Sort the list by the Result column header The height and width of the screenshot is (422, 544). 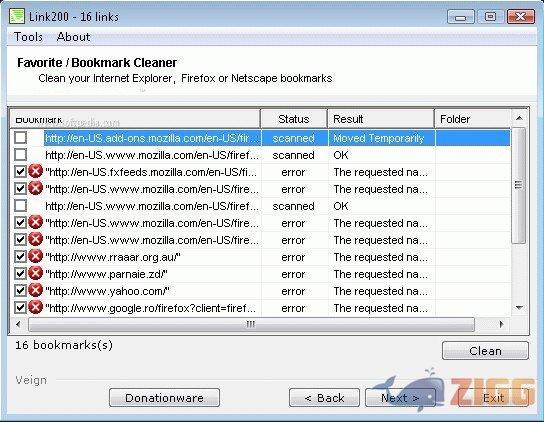(381, 119)
